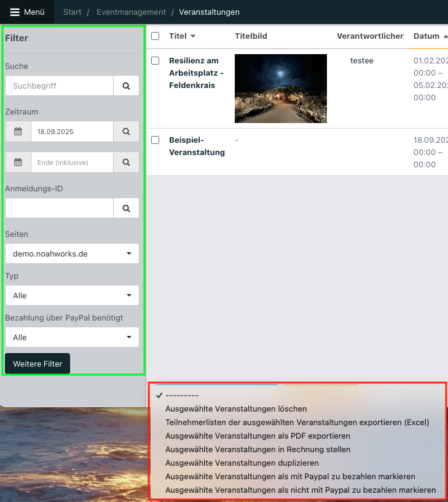This screenshot has height=502, width=448.
Task: Click the sort arrow next to Titel
Action: 193,36
